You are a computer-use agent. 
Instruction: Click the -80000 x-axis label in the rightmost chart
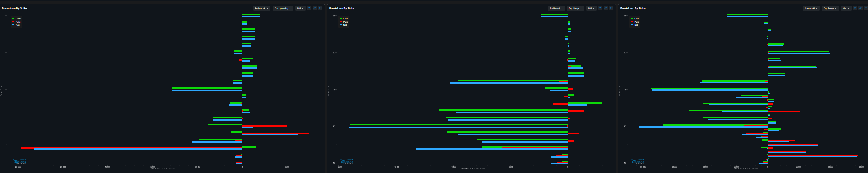(642, 167)
